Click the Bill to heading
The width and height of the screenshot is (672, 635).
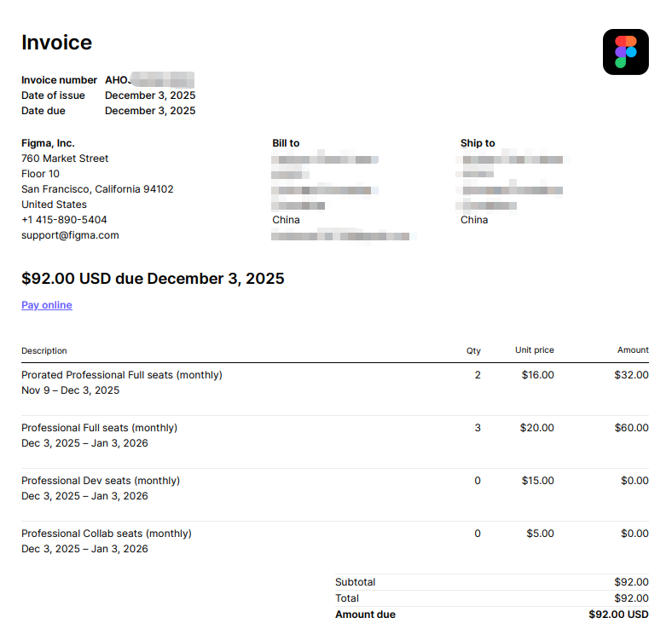[286, 143]
